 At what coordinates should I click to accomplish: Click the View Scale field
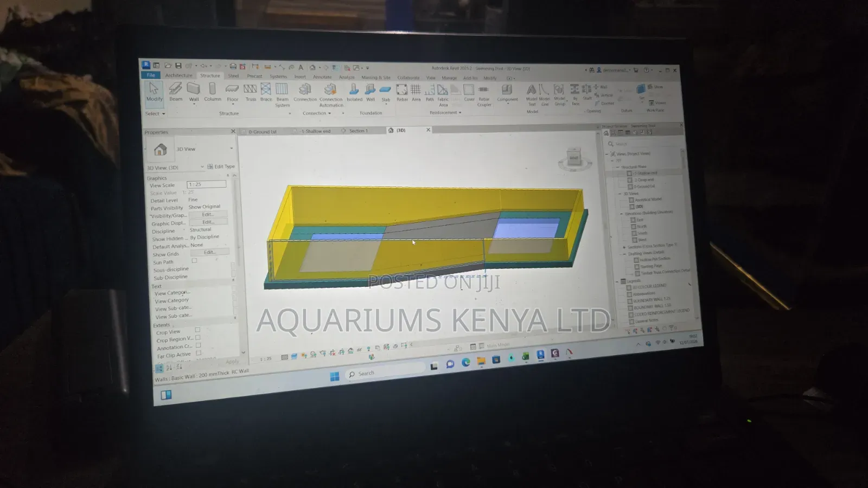207,184
